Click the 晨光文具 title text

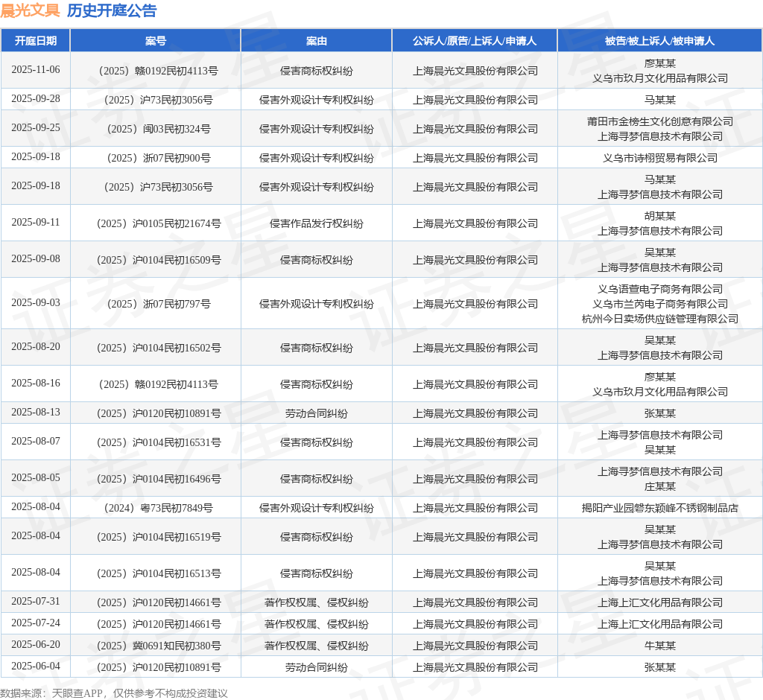point(30,10)
